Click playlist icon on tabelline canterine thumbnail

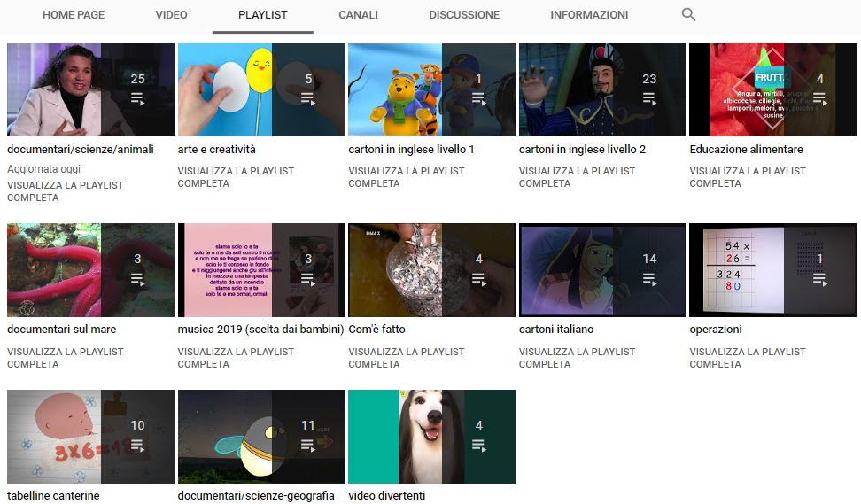pyautogui.click(x=137, y=446)
